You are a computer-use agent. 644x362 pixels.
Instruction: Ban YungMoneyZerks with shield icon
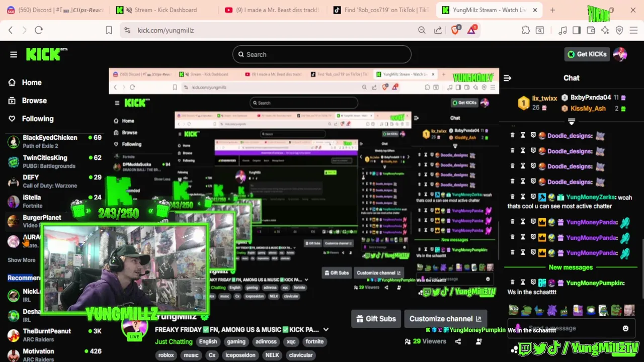[x=533, y=197]
